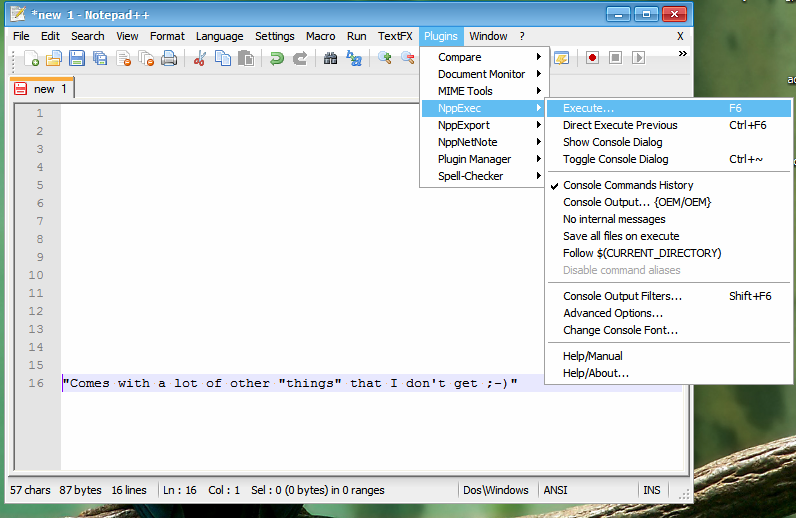Screen dimensions: 796x518
Task: Click the window icon with lightning bolt
Action: click(x=561, y=58)
